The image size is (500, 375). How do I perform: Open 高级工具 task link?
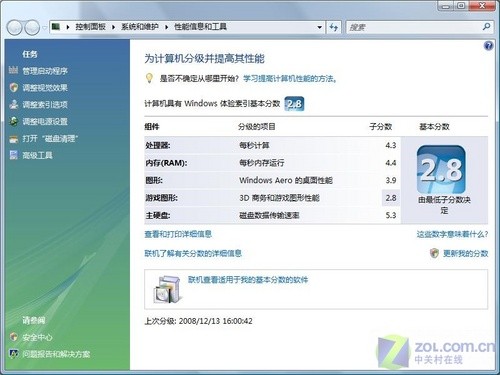37,155
